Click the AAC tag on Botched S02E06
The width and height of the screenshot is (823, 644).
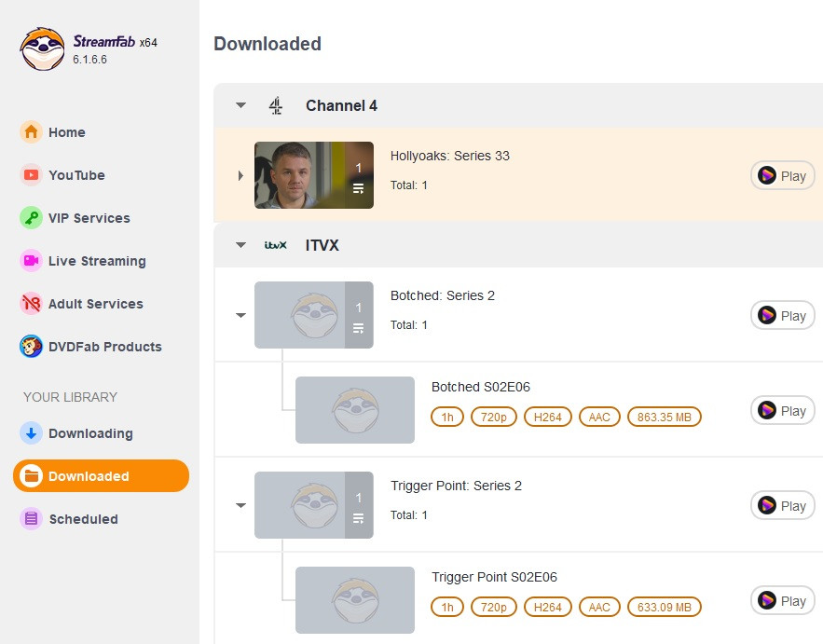[x=599, y=417]
